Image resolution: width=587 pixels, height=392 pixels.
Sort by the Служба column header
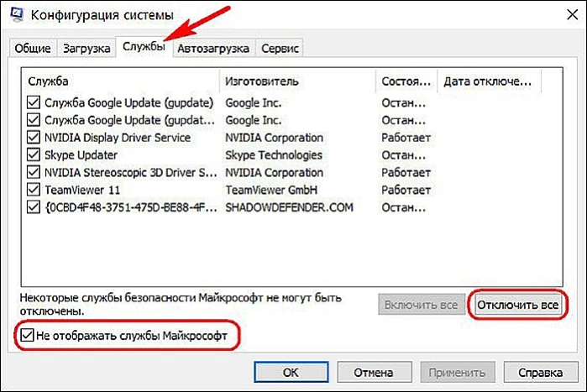click(x=121, y=81)
